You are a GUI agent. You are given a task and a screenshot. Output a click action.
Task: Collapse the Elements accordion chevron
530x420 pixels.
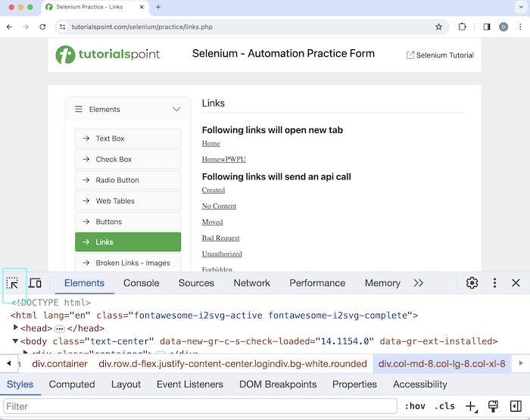pos(176,110)
